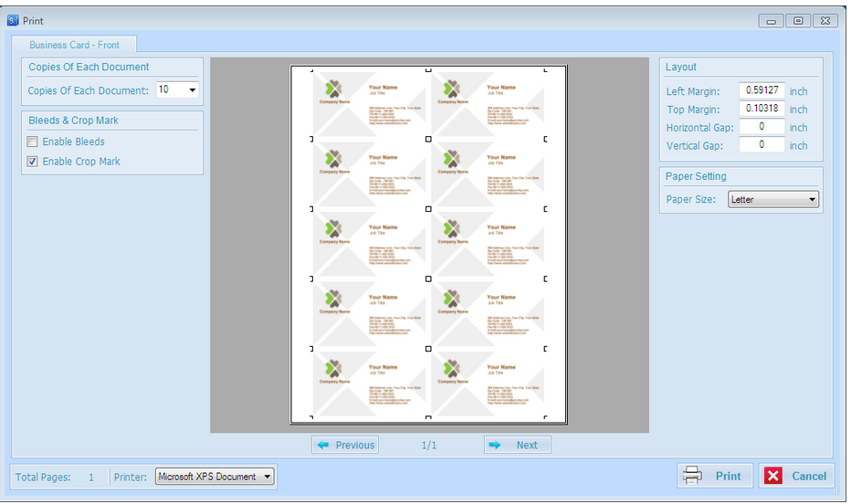Click the Vertical Gap input field
851x504 pixels.
pos(762,145)
